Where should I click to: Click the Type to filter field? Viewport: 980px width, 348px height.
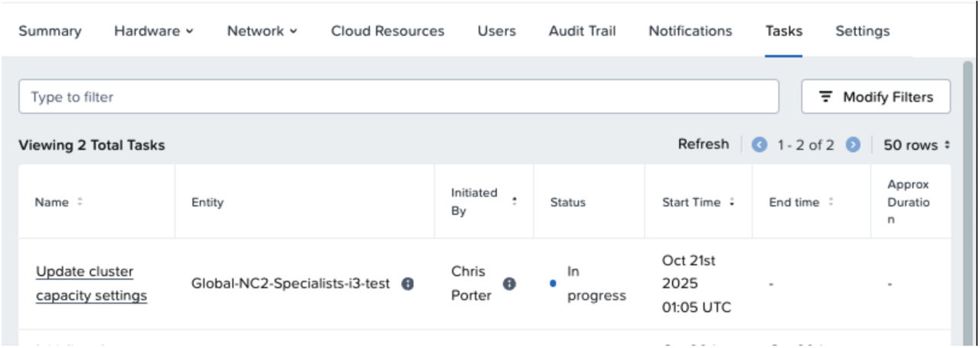point(399,97)
